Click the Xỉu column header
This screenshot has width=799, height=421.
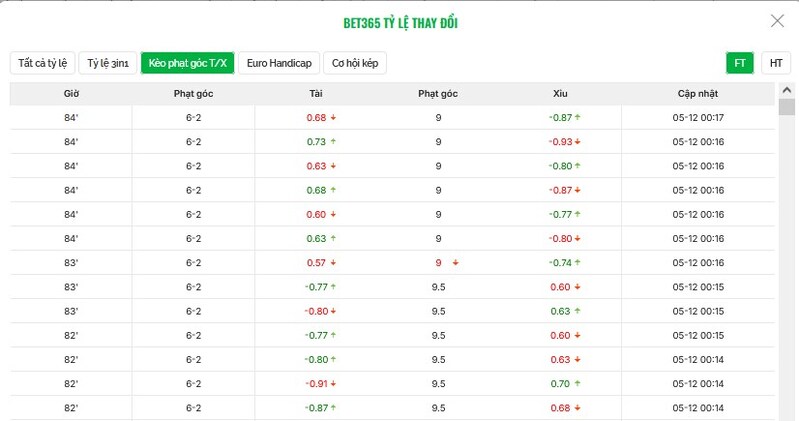pos(560,93)
